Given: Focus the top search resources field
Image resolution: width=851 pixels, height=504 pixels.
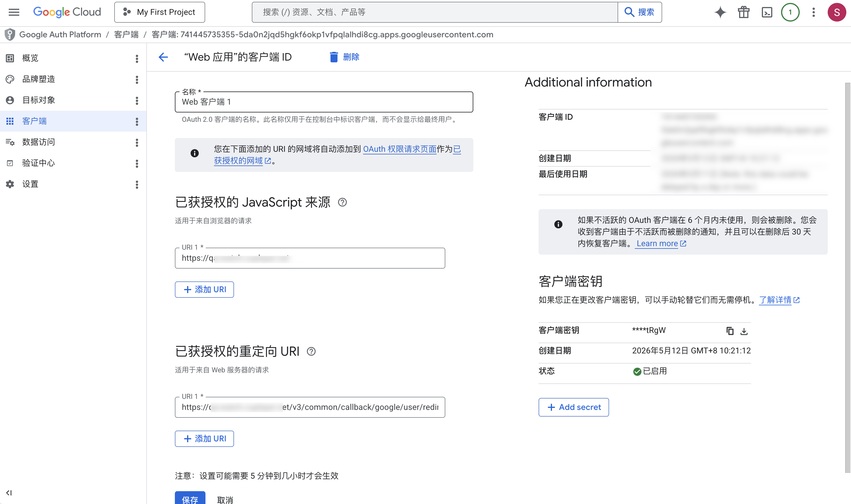Looking at the screenshot, I should point(435,12).
